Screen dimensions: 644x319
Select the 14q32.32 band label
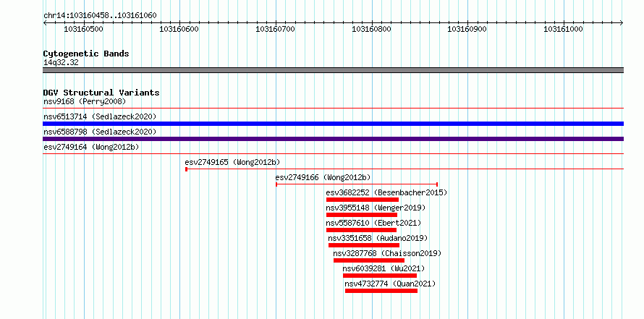61,63
